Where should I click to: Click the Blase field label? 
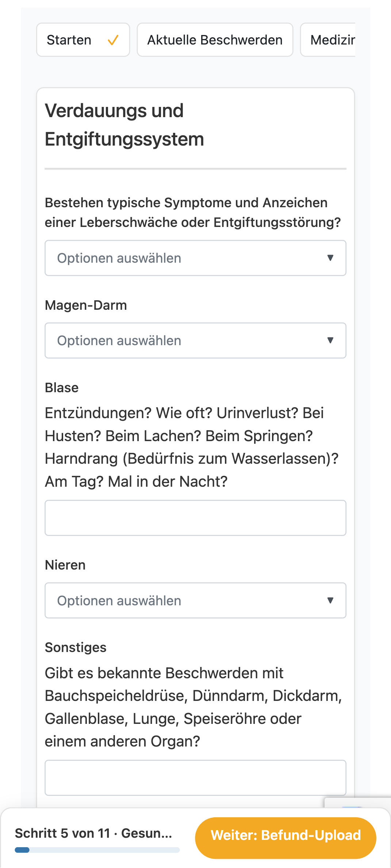click(x=62, y=388)
